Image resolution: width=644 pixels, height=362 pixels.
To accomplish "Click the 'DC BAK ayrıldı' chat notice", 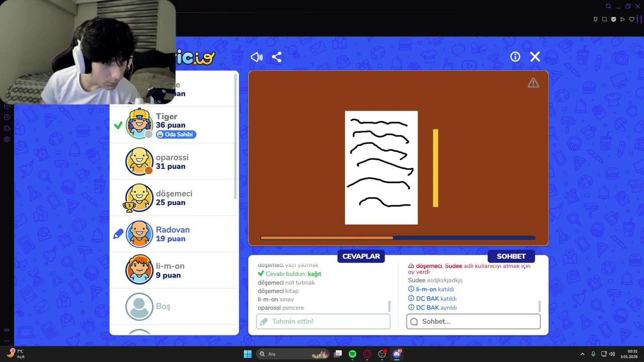I will pos(433,308).
